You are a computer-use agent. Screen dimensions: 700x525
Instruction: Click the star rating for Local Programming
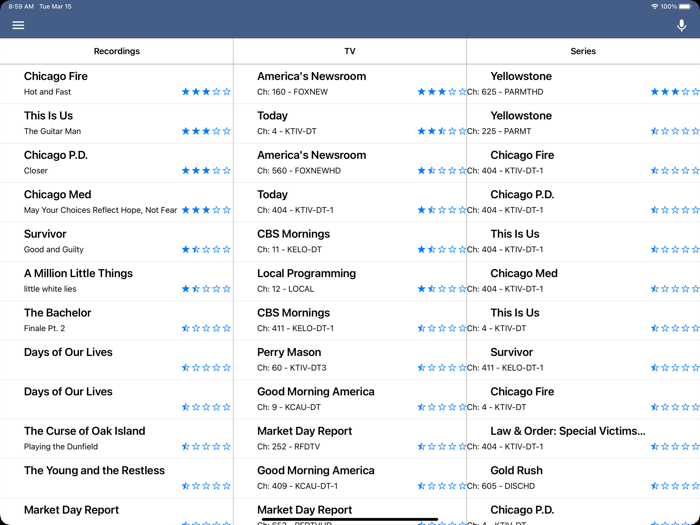click(x=442, y=289)
